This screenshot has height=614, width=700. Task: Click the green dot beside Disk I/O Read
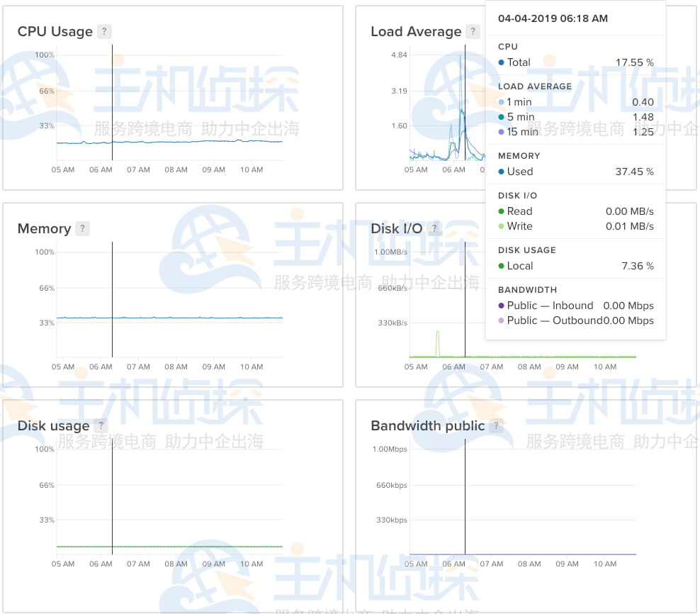[x=502, y=211]
